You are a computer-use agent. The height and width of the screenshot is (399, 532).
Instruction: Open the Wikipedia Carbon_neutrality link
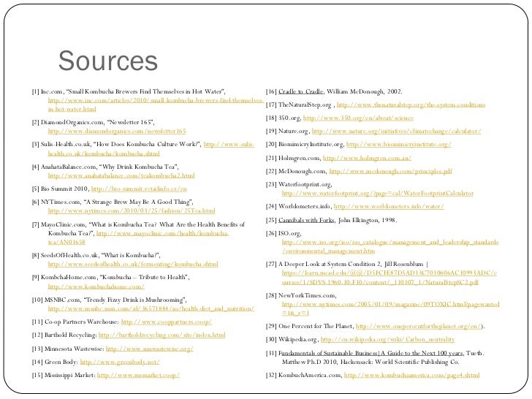tap(387, 339)
